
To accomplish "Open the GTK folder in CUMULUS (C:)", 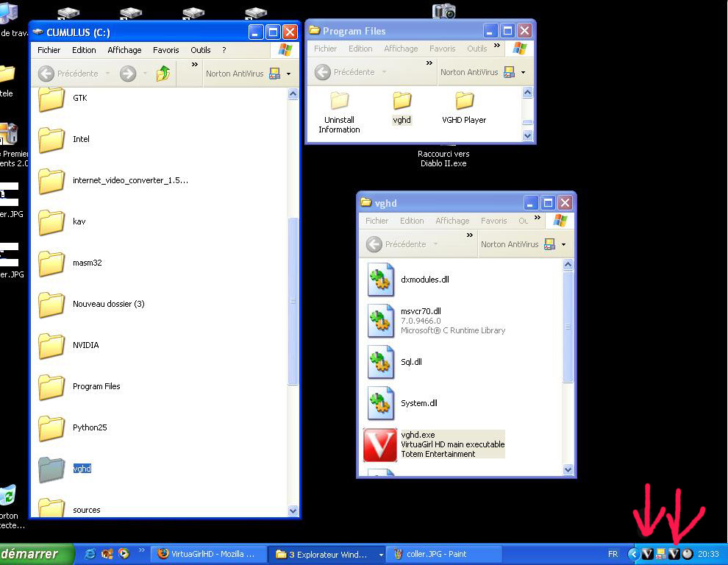I will [x=63, y=99].
